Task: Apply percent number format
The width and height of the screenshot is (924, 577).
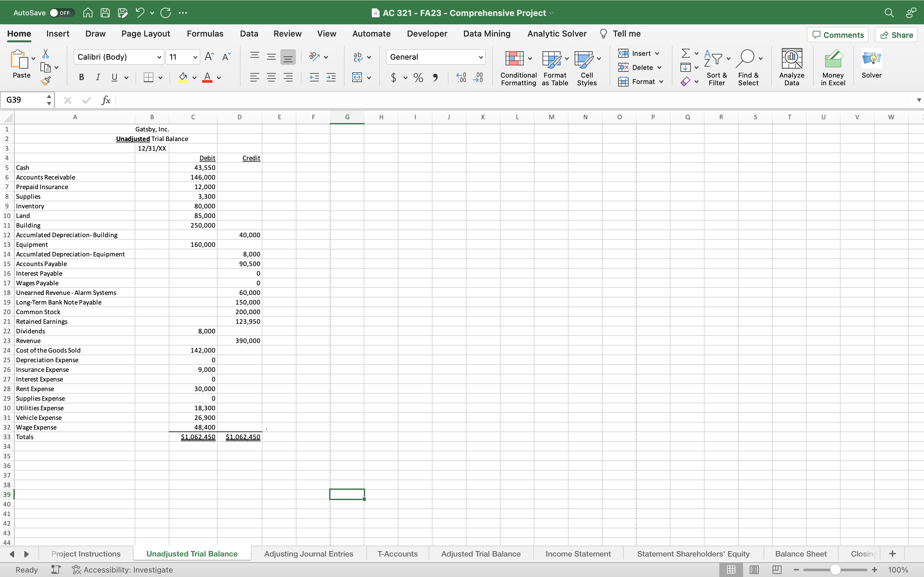Action: click(418, 78)
